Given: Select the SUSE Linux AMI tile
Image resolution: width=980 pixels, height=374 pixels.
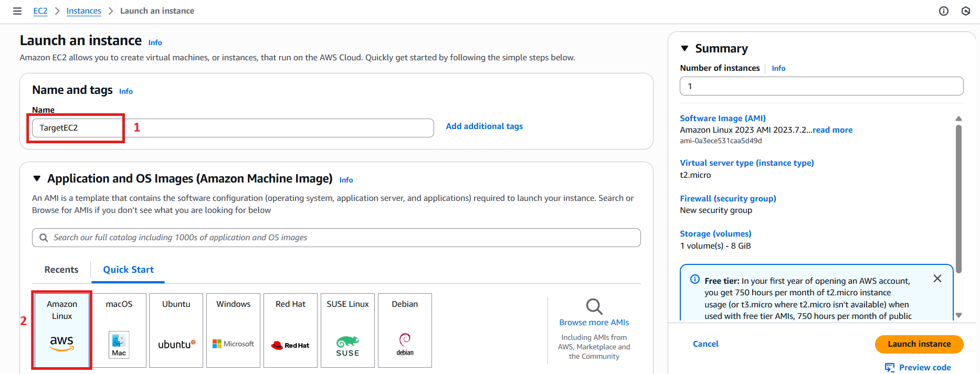Looking at the screenshot, I should coord(348,330).
